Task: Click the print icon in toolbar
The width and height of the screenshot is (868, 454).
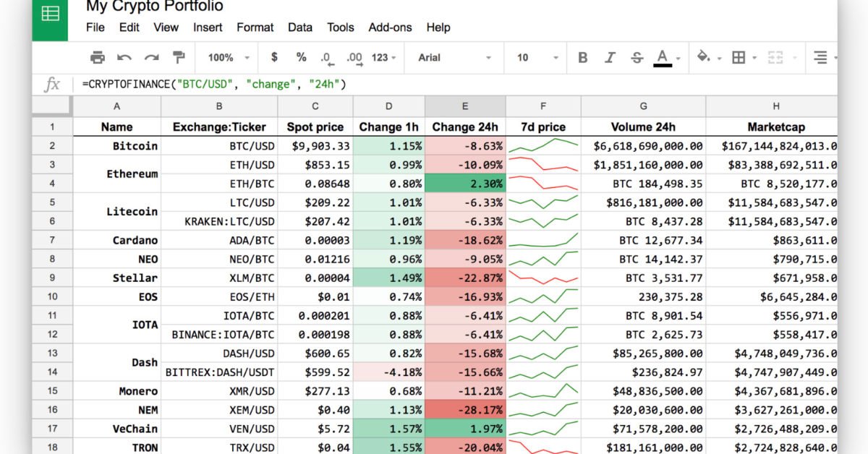Action: (98, 58)
